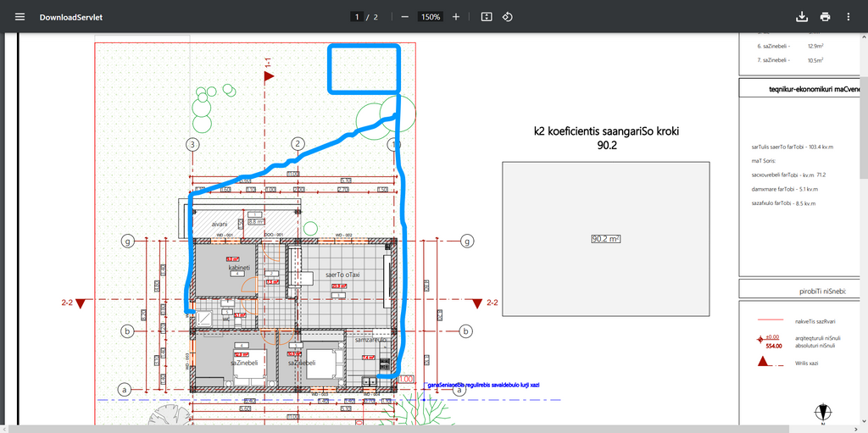Download the PDF file

coord(802,17)
